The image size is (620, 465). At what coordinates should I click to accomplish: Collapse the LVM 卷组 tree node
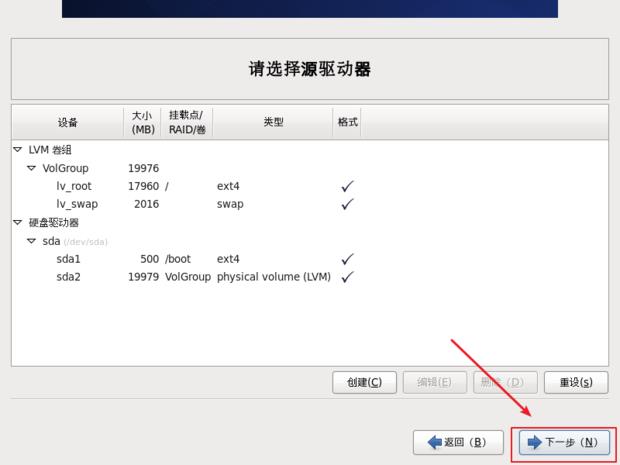click(x=17, y=149)
